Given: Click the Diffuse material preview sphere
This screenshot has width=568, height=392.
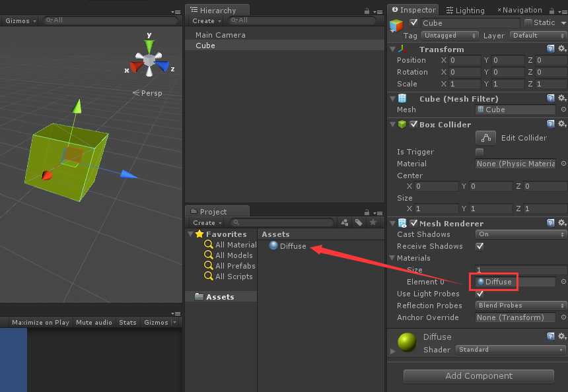Looking at the screenshot, I should point(407,342).
